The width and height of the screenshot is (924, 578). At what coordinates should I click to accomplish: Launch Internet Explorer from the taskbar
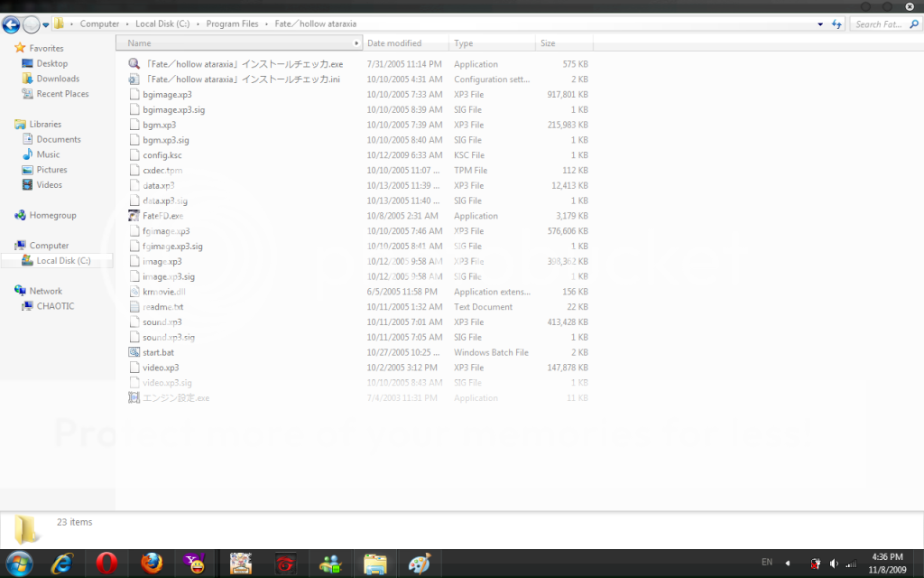62,564
